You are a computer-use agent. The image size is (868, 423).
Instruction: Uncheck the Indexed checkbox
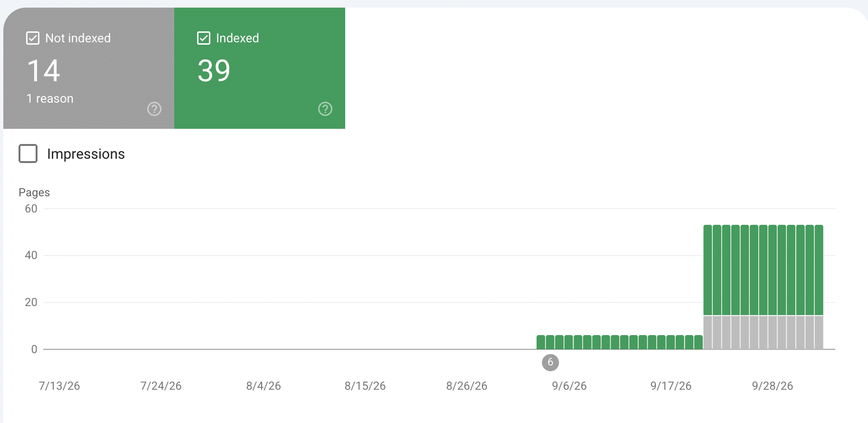coord(204,38)
